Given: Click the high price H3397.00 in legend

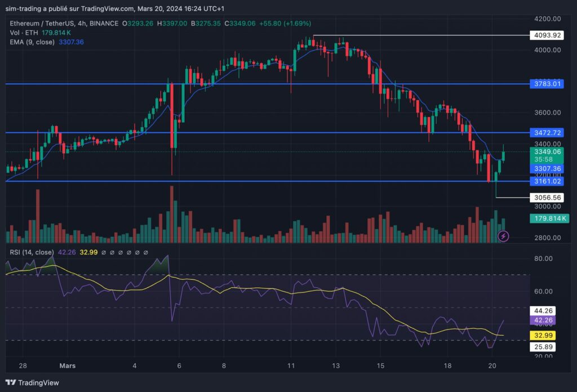Looking at the screenshot, I should (x=172, y=24).
